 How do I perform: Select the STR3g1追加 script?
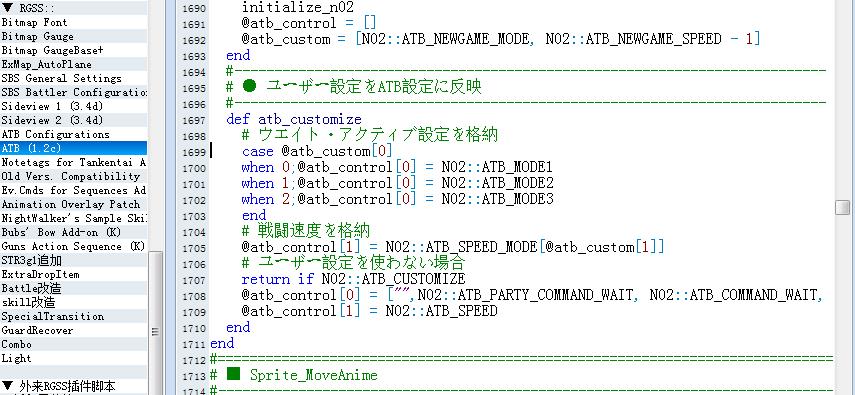point(74,260)
